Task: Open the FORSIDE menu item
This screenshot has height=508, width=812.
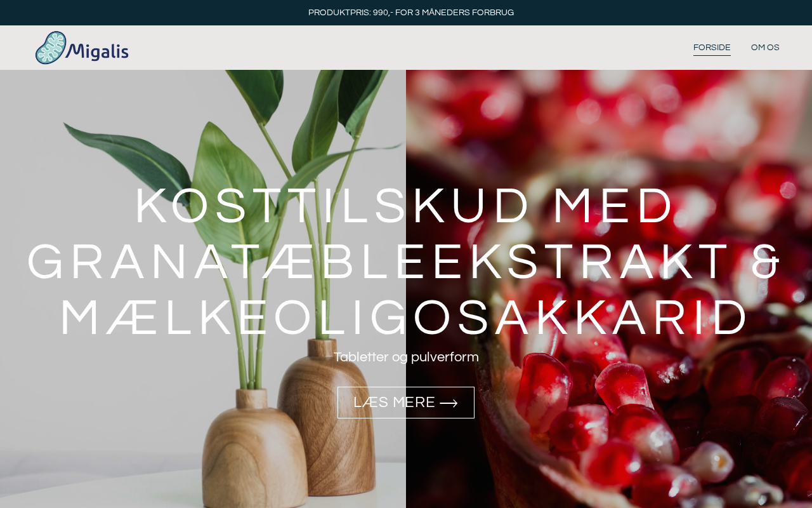Action: (712, 48)
